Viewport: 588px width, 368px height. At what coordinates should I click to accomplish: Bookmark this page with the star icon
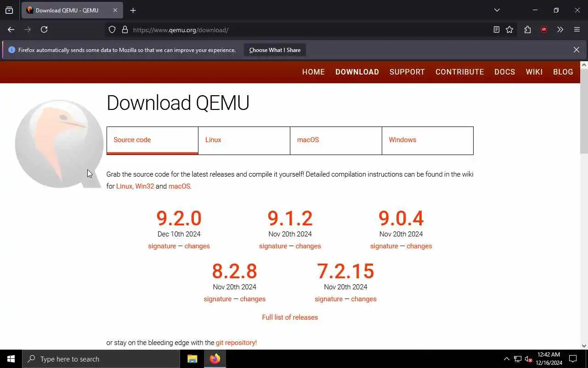coord(509,29)
